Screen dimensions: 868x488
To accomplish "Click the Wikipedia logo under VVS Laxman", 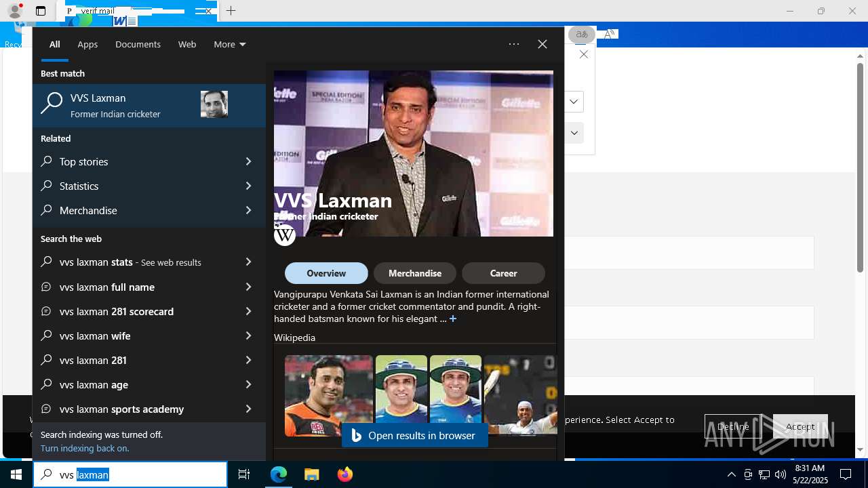I will [x=285, y=235].
